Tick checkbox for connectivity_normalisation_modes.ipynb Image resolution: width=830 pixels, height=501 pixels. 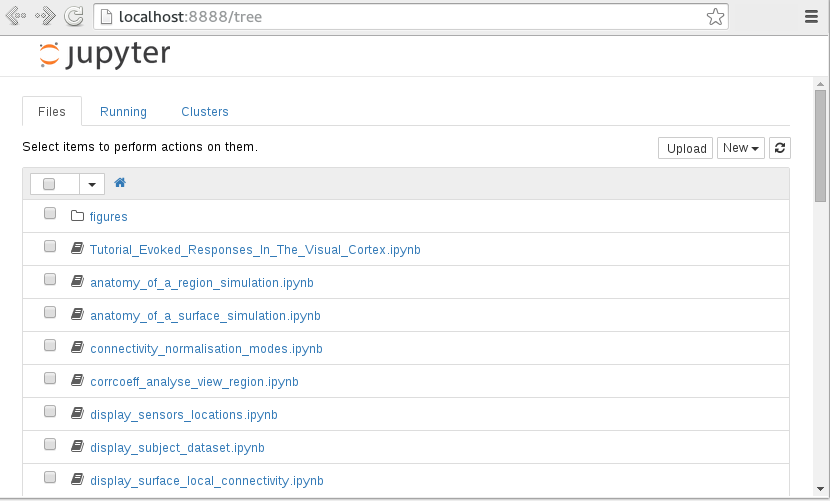[x=50, y=345]
